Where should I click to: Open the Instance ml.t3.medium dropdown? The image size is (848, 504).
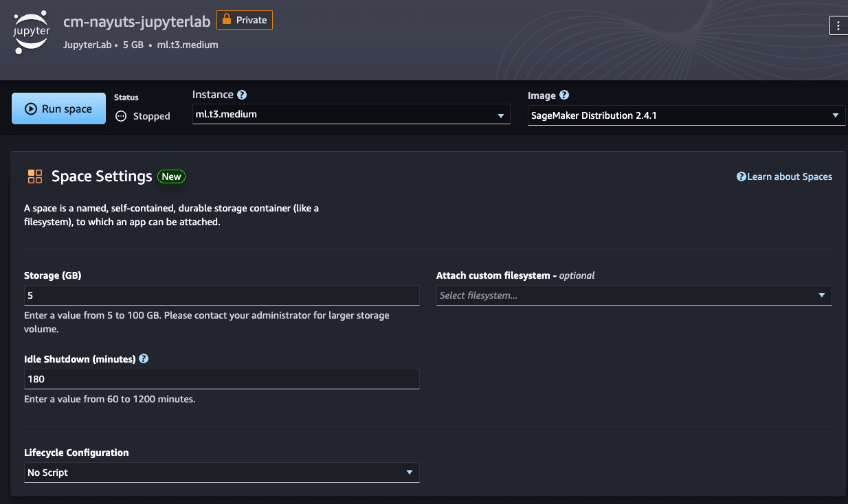point(351,115)
